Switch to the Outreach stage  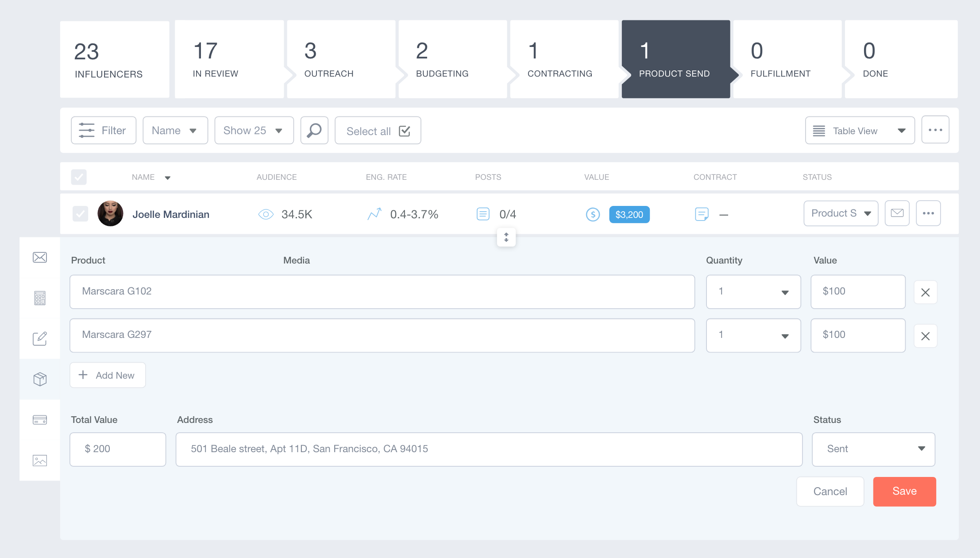coord(341,59)
